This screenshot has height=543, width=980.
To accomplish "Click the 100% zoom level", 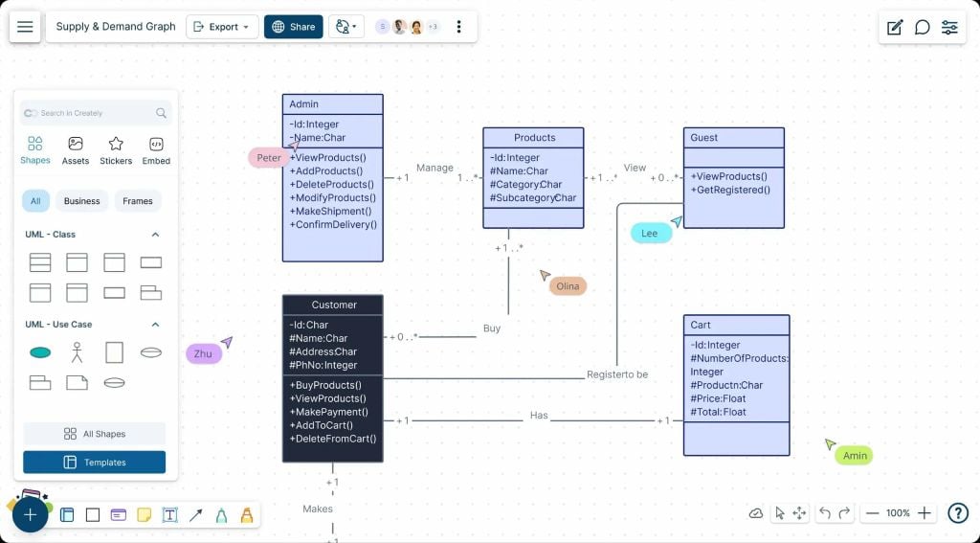I will [x=898, y=513].
